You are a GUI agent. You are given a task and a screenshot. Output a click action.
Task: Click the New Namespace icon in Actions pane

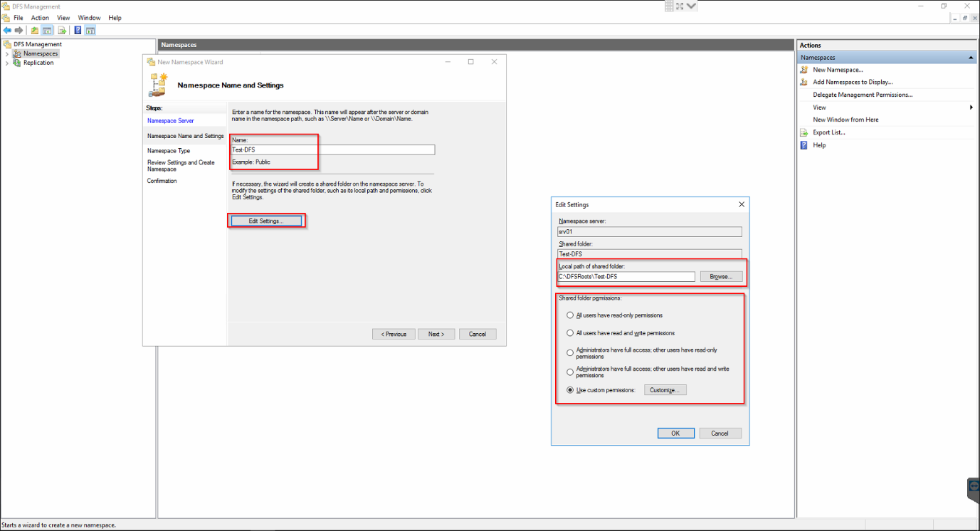[x=804, y=69]
